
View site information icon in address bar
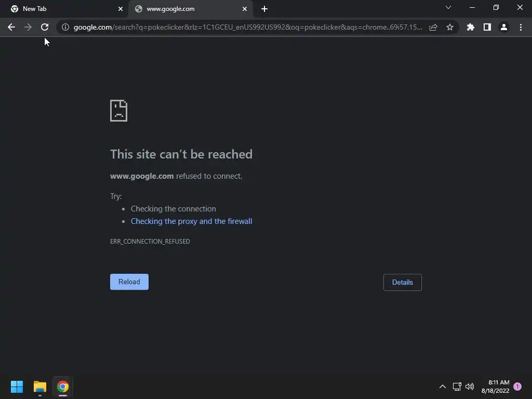click(x=65, y=27)
